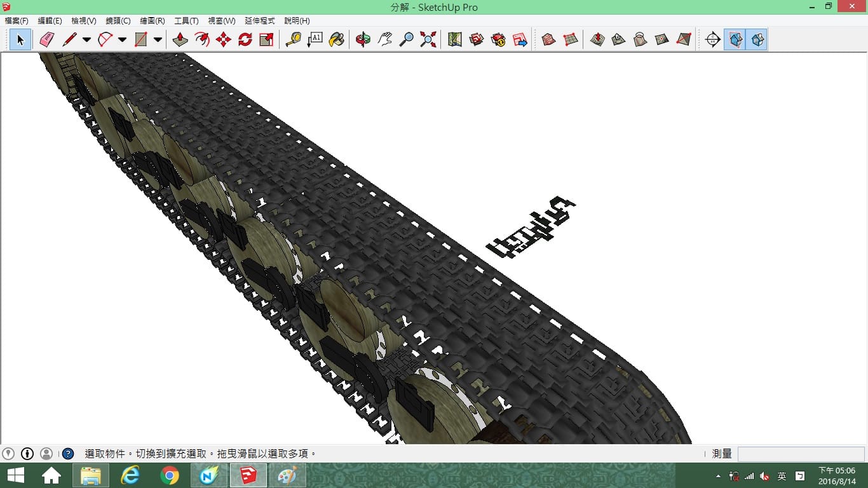
Task: Select the Sandbox From Scratch grid tool
Action: coord(570,39)
